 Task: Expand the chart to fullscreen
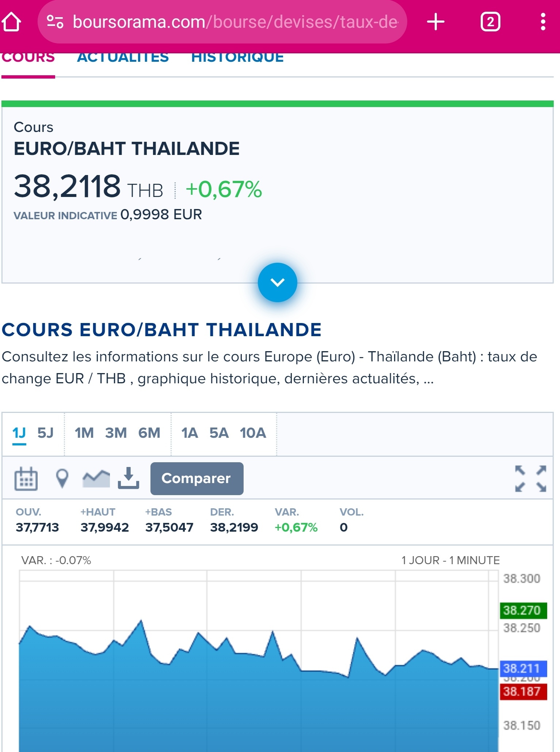tap(530, 478)
